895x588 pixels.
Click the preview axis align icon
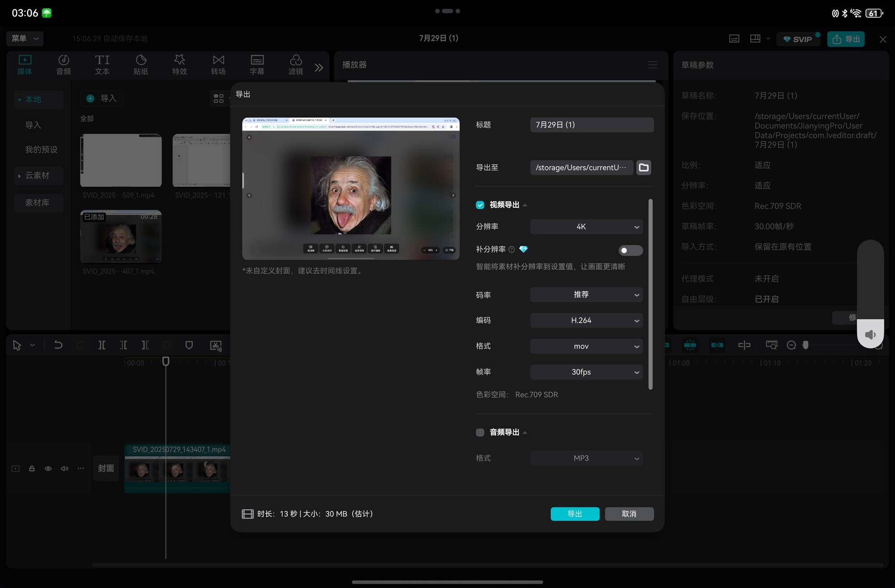744,345
